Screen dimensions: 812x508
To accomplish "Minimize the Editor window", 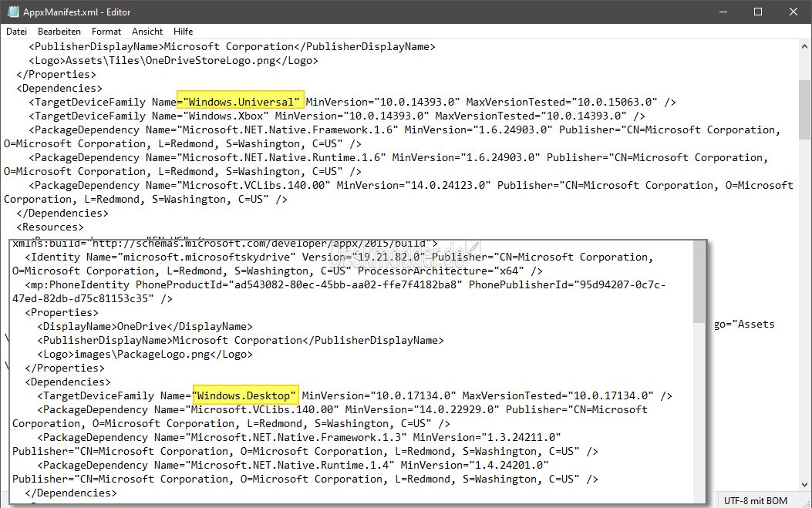I will point(723,12).
